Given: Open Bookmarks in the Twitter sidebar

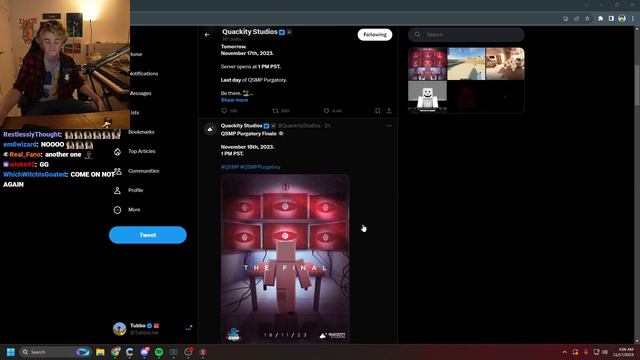Looking at the screenshot, I should click(141, 132).
